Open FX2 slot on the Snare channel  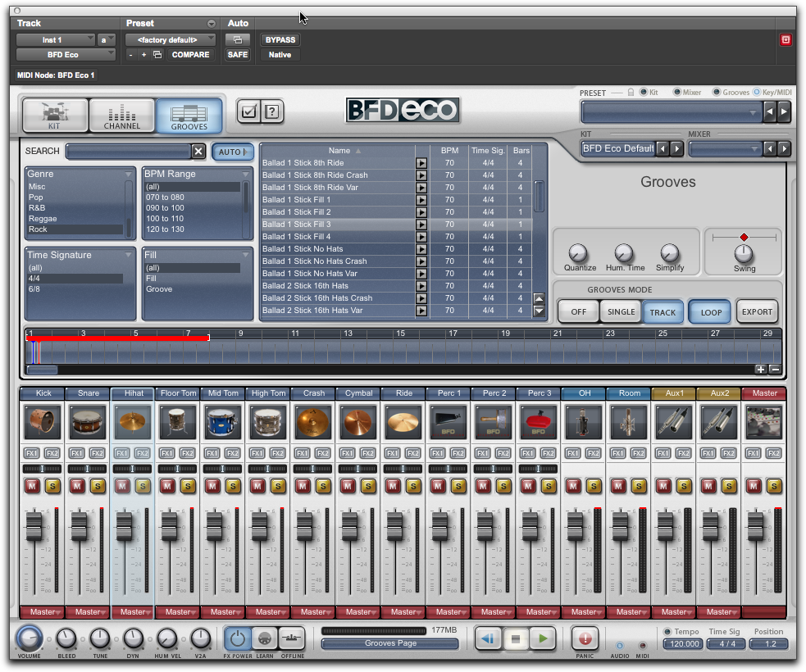97,453
